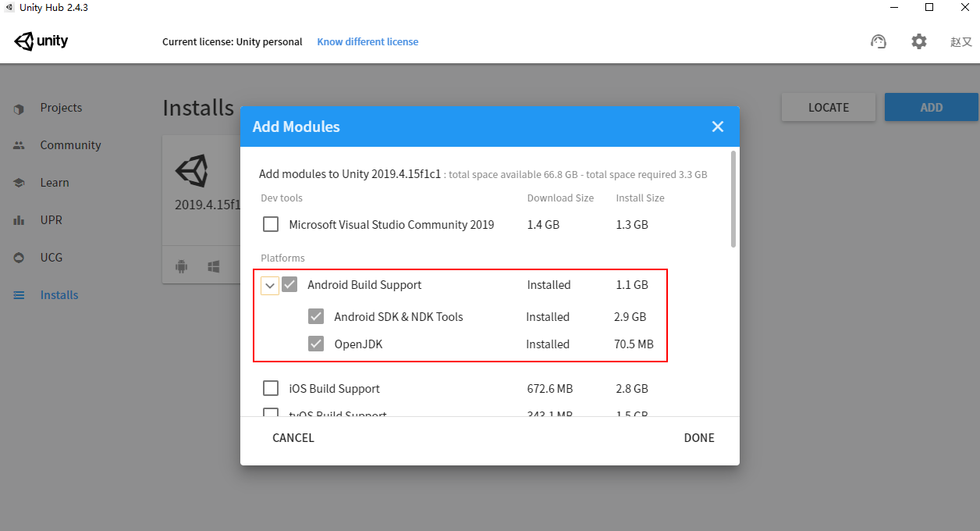Open settings gear icon
The image size is (980, 531).
(x=919, y=41)
